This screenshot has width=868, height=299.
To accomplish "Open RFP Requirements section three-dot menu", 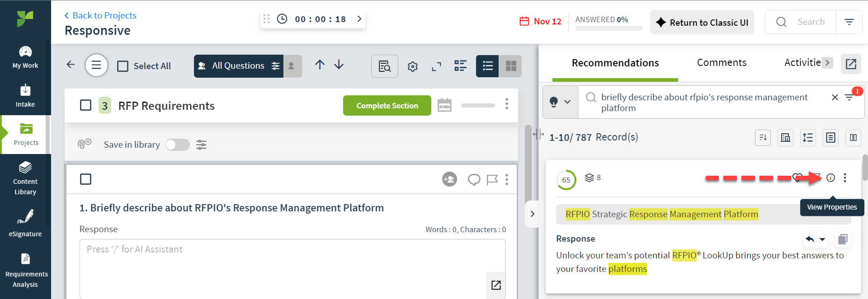I will coord(507,104).
